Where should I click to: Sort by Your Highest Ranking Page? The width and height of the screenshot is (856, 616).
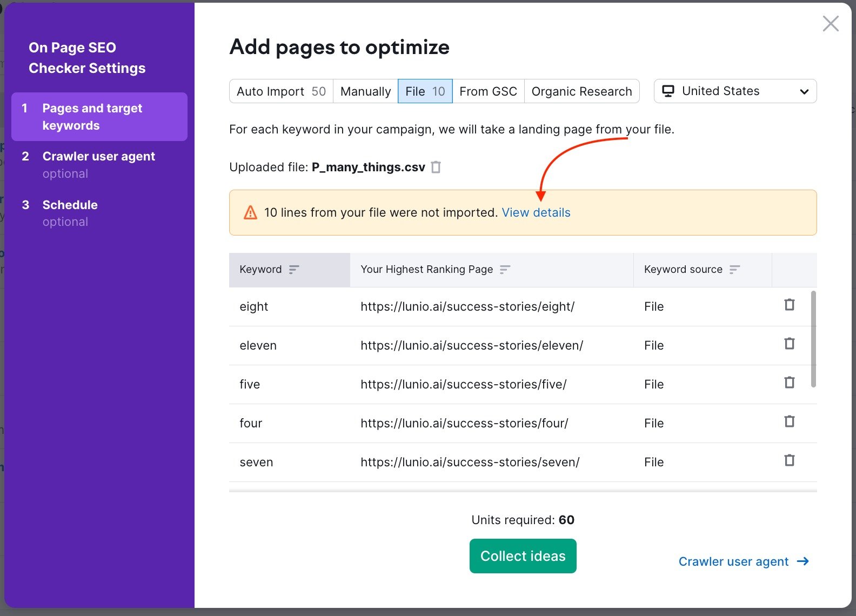[505, 270]
